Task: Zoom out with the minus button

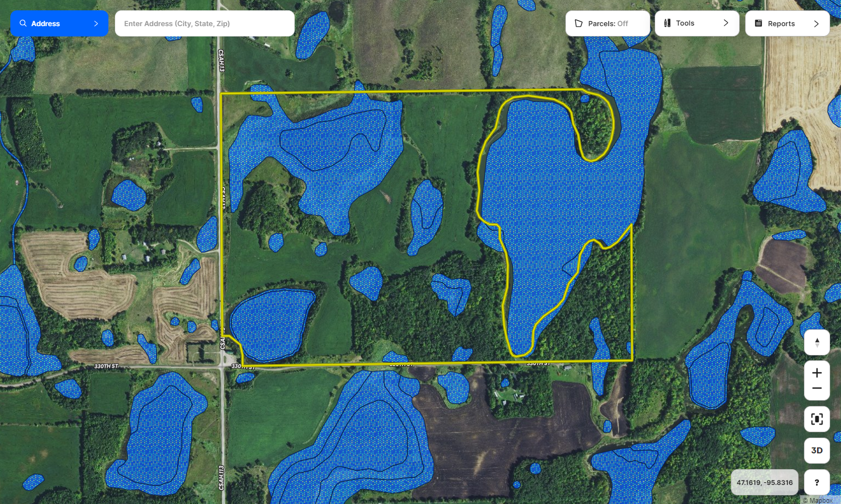Action: tap(816, 388)
